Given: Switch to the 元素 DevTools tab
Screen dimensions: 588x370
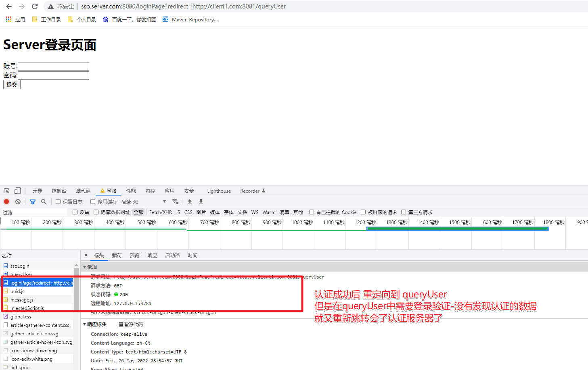Looking at the screenshot, I should [37, 191].
